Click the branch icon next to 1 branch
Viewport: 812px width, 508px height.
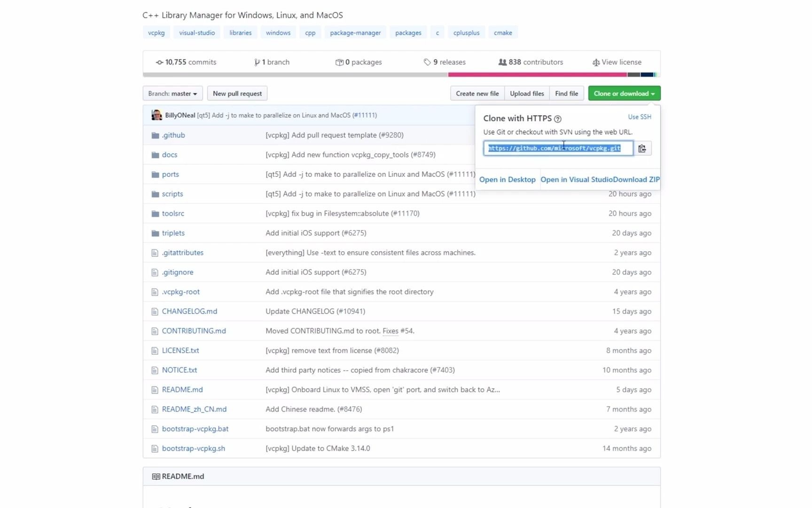coord(257,63)
